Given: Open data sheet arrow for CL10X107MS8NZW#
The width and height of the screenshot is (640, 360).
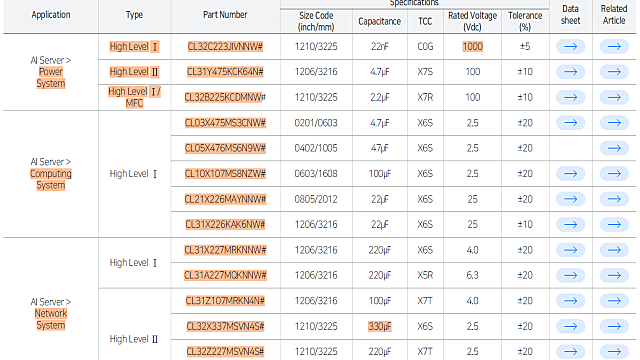Looking at the screenshot, I should pos(570,173).
